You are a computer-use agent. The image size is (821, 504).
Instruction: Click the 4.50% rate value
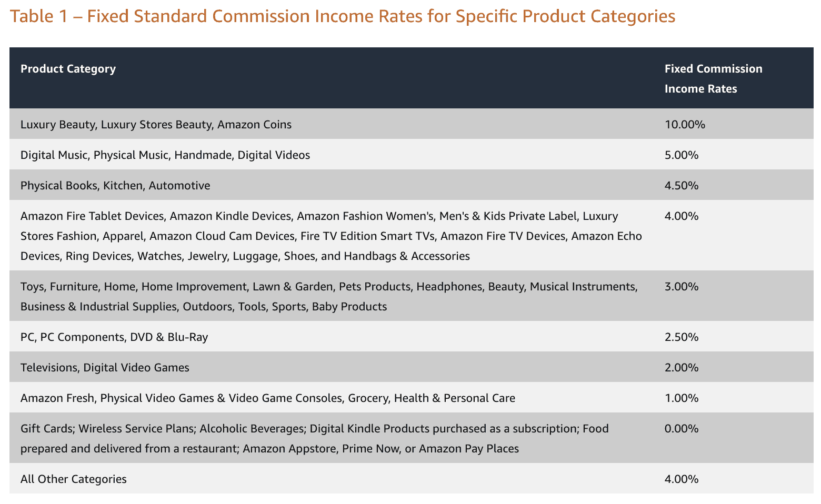[x=682, y=186]
